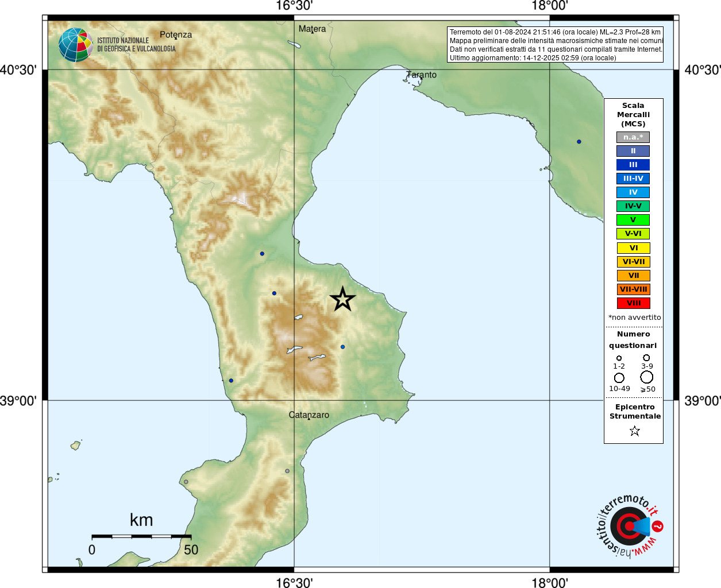This screenshot has height=588, width=721.
Task: Click the earthquake information text box
Action: click(x=555, y=45)
